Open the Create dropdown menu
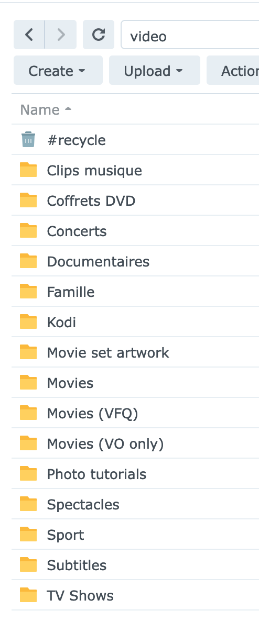Image resolution: width=259 pixels, height=644 pixels. [58, 70]
